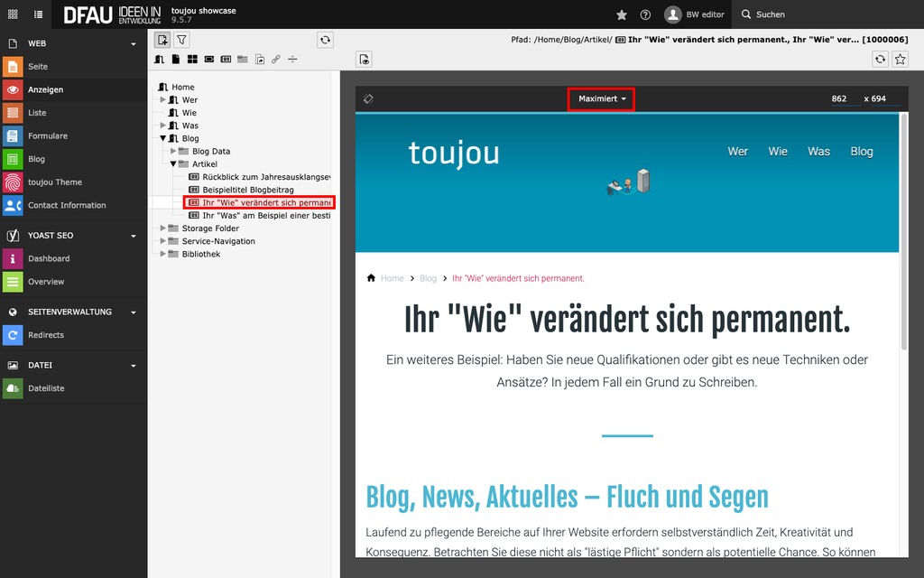Toggle the new page creation toolbar button
This screenshot has height=578, width=924.
tap(162, 40)
